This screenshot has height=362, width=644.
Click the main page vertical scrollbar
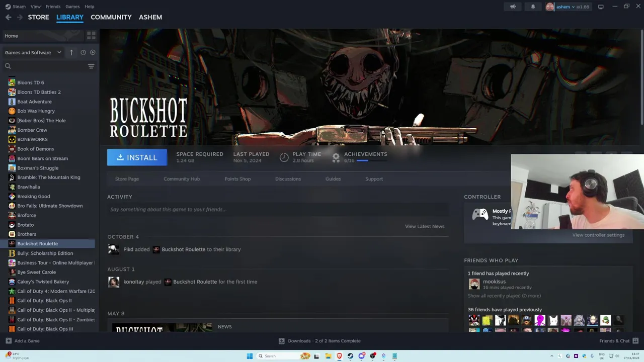642,77
